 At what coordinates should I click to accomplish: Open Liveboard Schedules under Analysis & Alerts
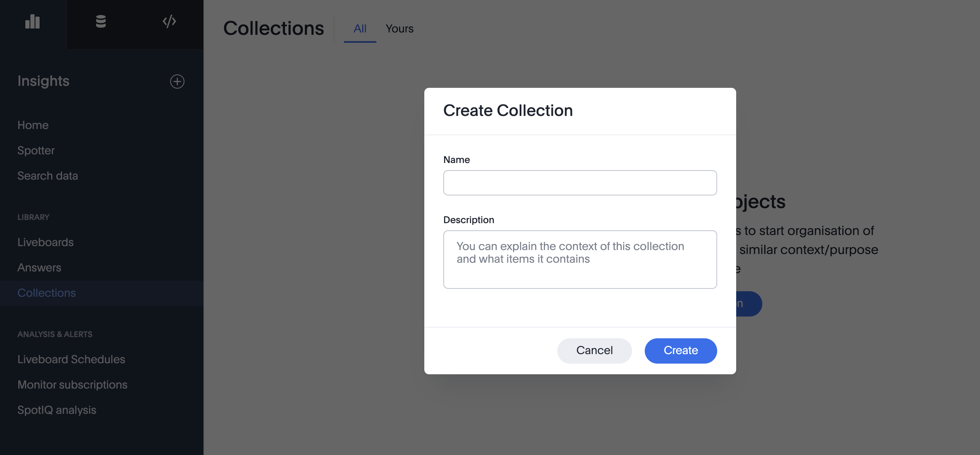(71, 359)
